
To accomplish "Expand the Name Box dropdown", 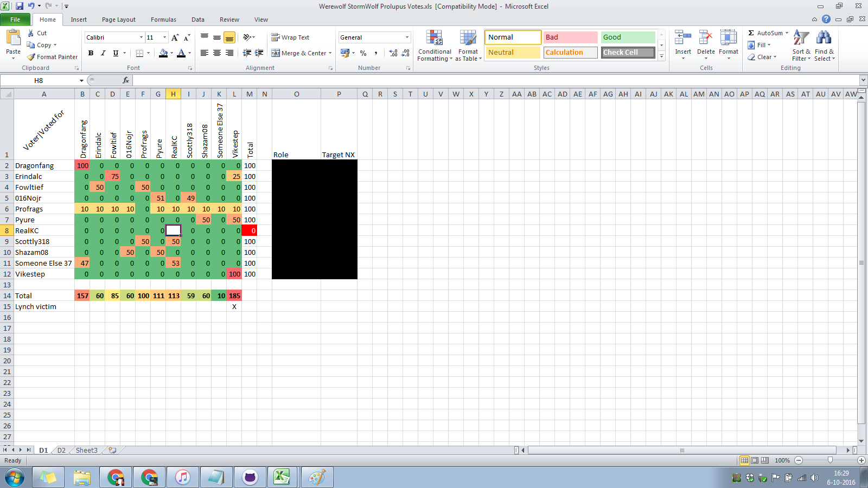I will pos(81,81).
